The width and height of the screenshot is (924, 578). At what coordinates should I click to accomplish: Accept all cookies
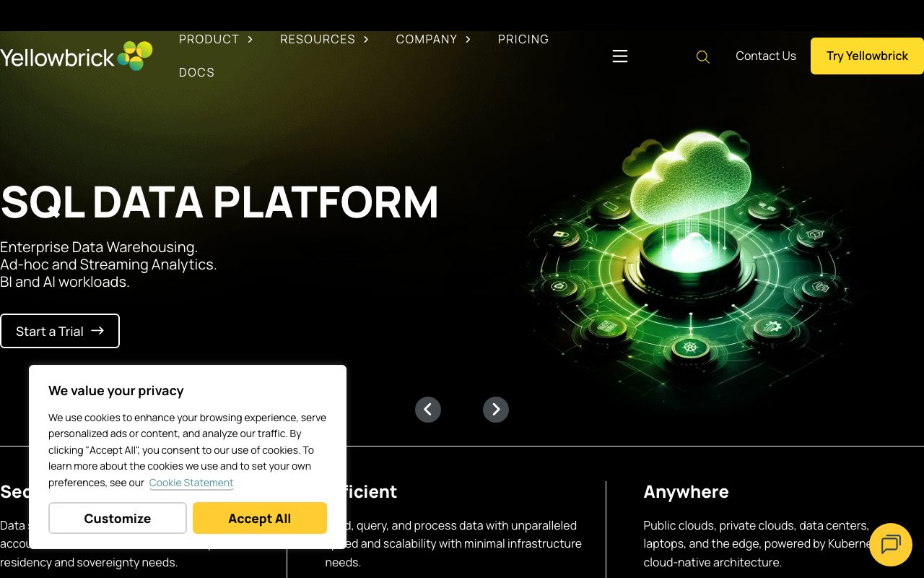[x=260, y=518]
